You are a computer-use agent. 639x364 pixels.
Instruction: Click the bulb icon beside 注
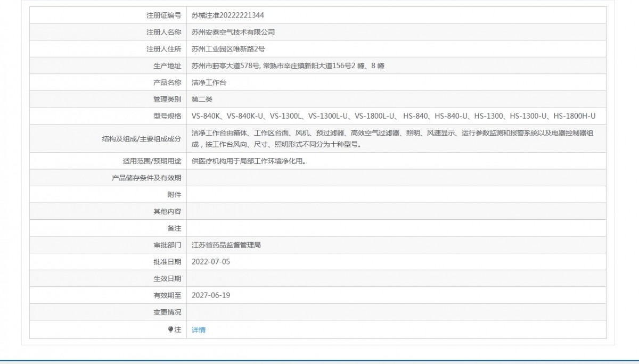[x=170, y=329]
